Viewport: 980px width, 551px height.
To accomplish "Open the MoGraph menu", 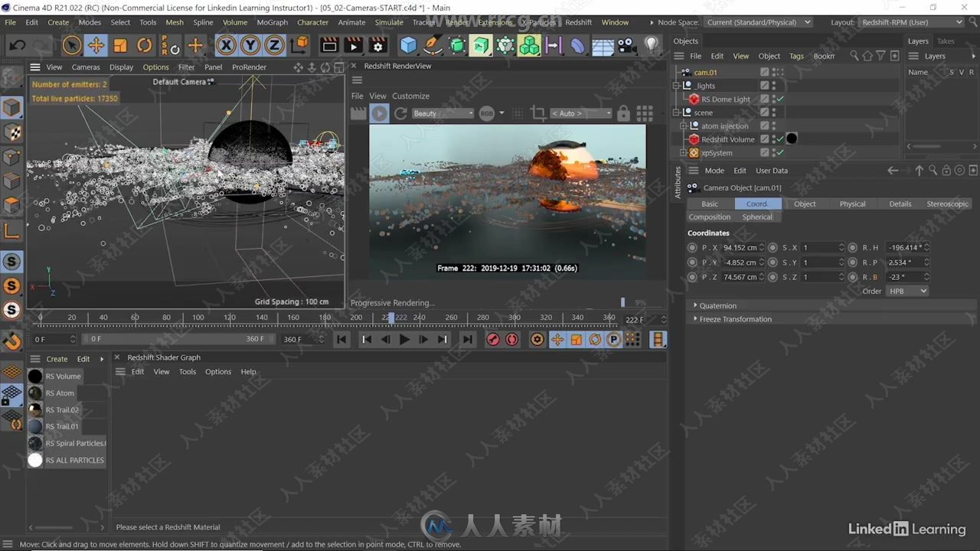I will click(x=272, y=22).
